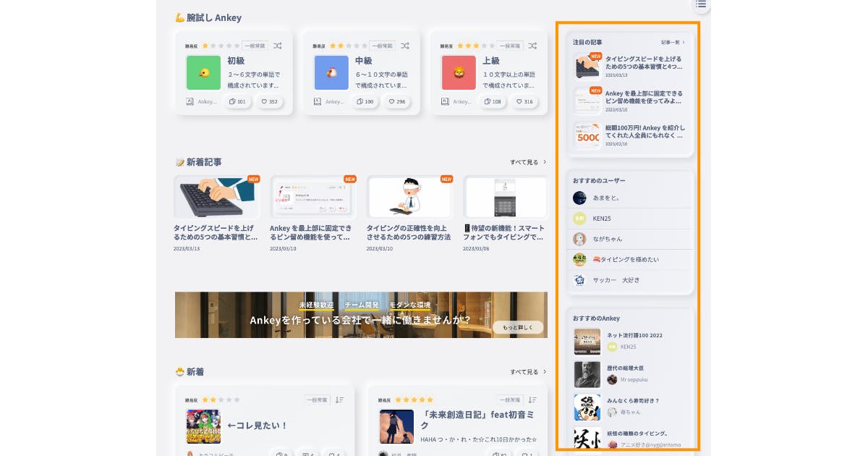
Task: Click the 一般常識 tag on 中級 card
Action: click(x=382, y=46)
